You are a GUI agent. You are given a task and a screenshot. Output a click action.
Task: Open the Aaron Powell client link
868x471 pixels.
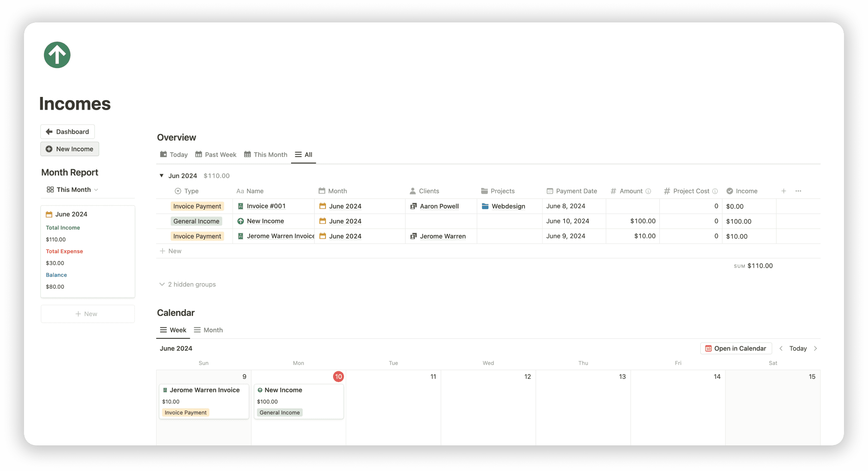click(x=439, y=206)
